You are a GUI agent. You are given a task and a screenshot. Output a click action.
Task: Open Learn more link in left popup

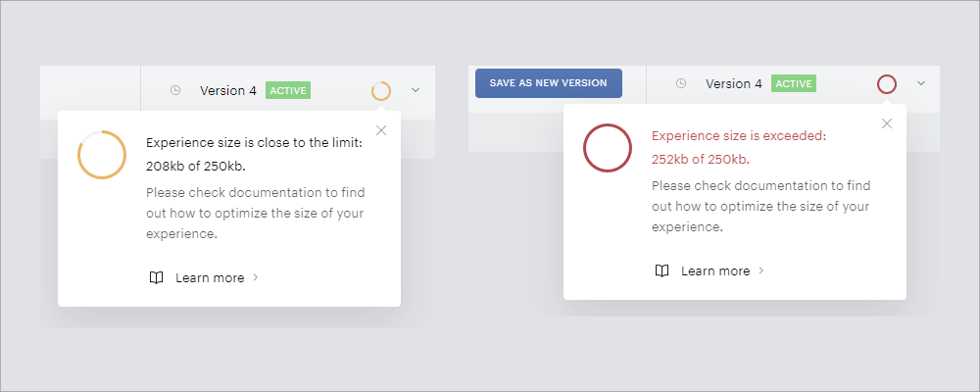click(210, 277)
